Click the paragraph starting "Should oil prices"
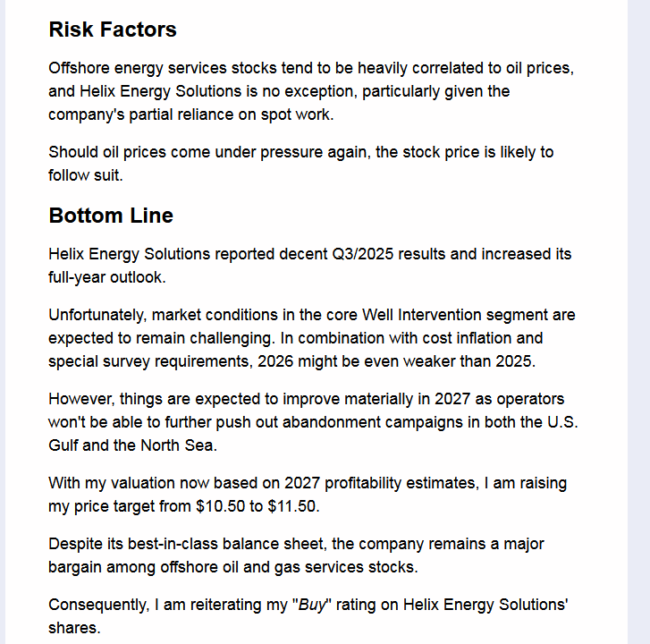The image size is (650, 644). coord(300,164)
